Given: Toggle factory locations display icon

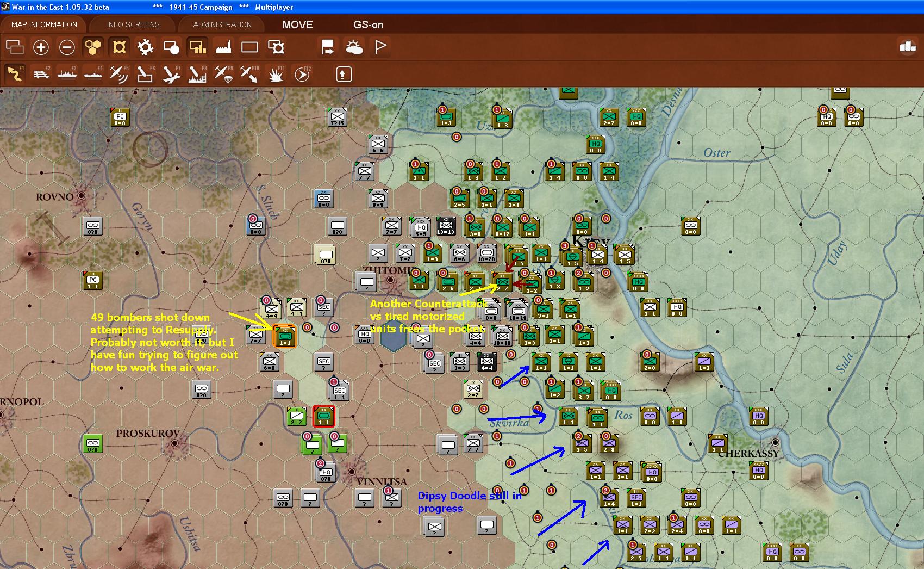Looking at the screenshot, I should pyautogui.click(x=223, y=47).
